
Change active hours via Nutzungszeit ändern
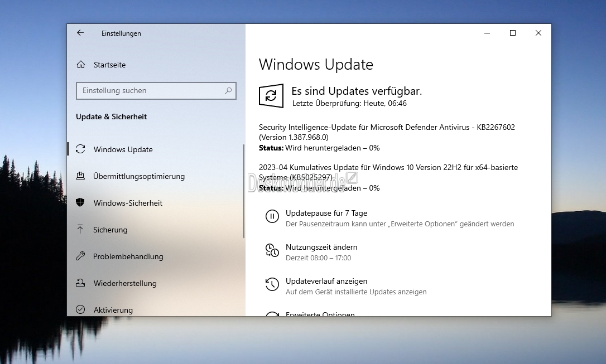point(321,247)
